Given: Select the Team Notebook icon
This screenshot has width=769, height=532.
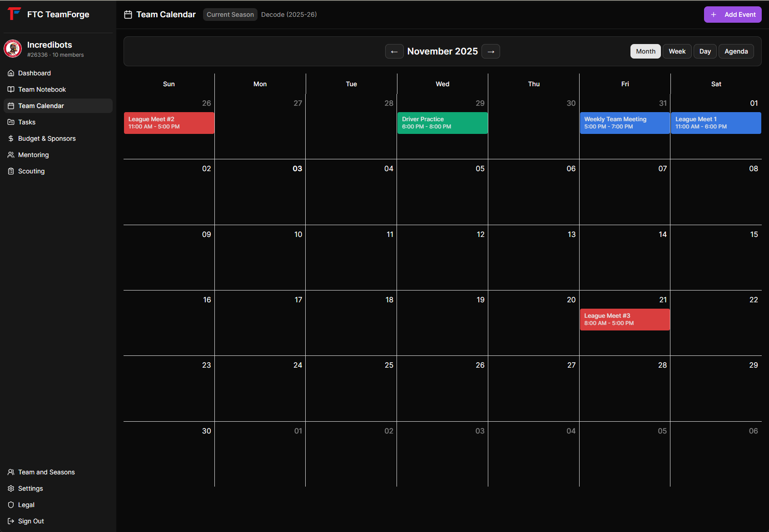Looking at the screenshot, I should pos(11,89).
